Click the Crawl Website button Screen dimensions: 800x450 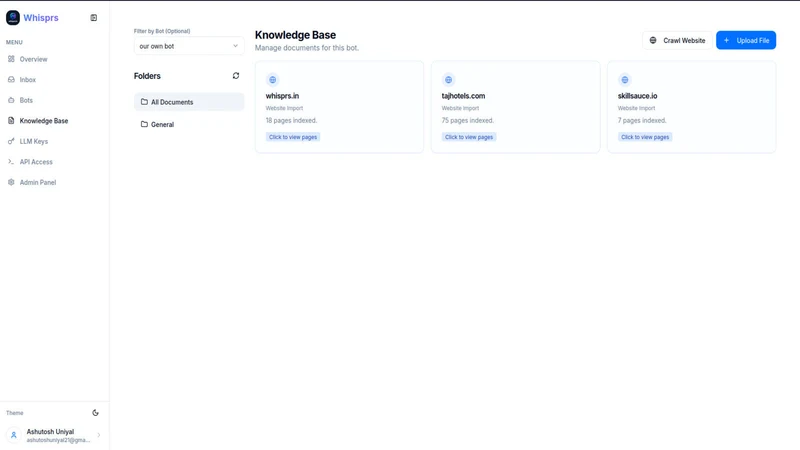click(677, 40)
